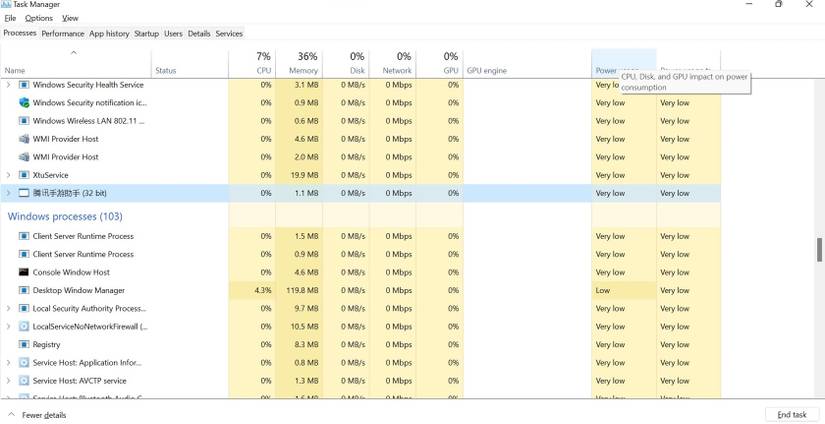Click the Console Window Host black icon

(24, 272)
